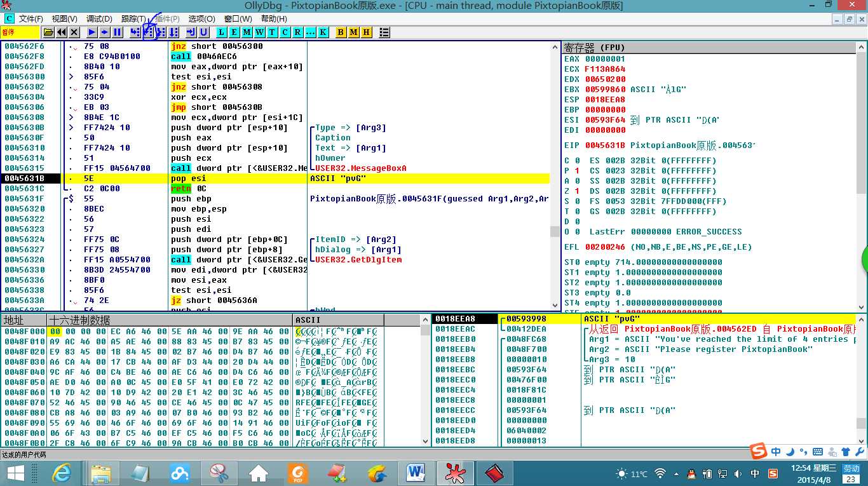Open the 窗口(W) menu
This screenshot has height=486, width=868.
pyautogui.click(x=238, y=19)
